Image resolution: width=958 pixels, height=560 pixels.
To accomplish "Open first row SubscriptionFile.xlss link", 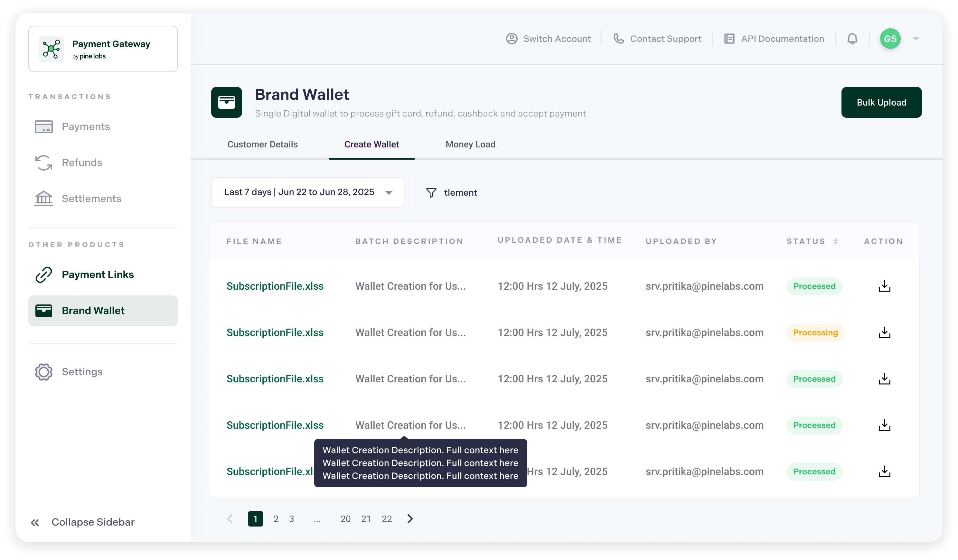I will [x=275, y=286].
